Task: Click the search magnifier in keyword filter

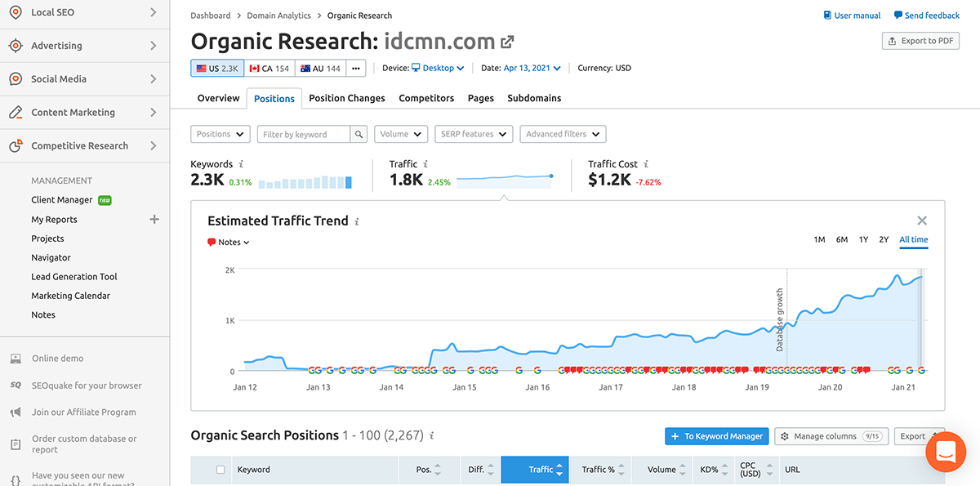Action: tap(359, 134)
